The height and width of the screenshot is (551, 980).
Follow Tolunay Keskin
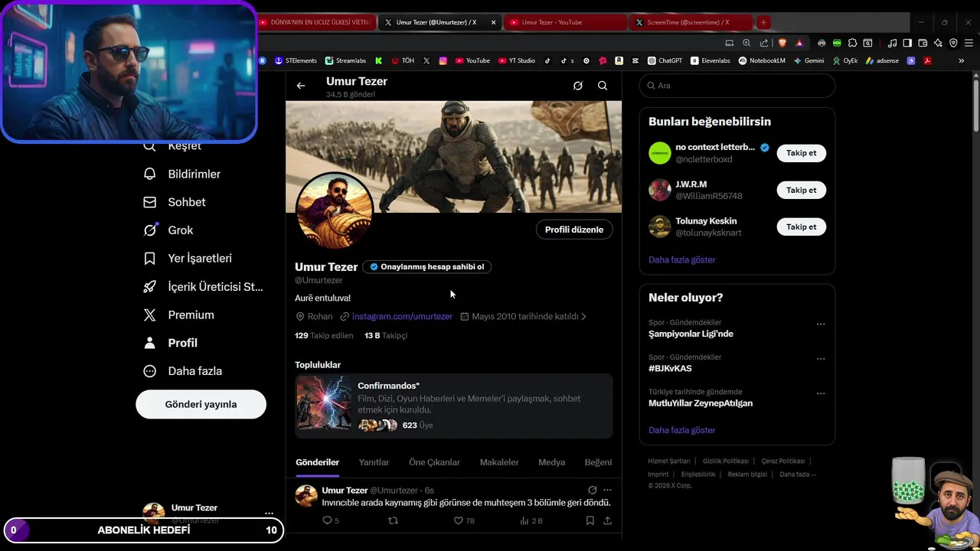tap(801, 227)
